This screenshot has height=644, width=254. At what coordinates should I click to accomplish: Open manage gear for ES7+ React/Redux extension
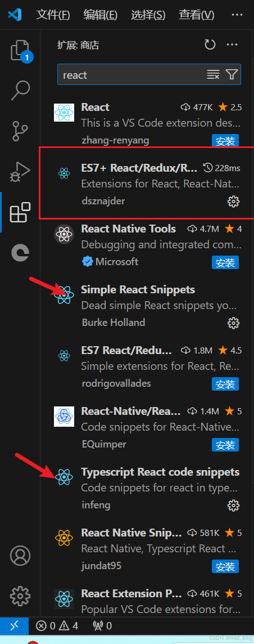(x=233, y=202)
